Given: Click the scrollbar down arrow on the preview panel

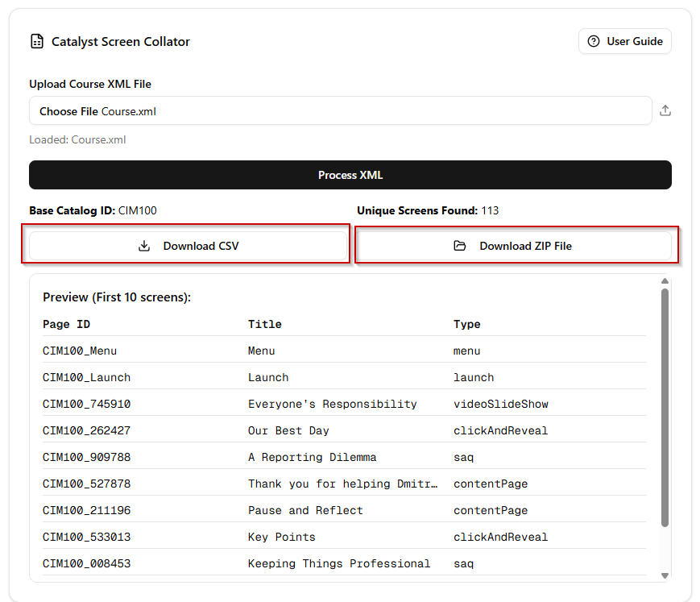Looking at the screenshot, I should tap(664, 575).
